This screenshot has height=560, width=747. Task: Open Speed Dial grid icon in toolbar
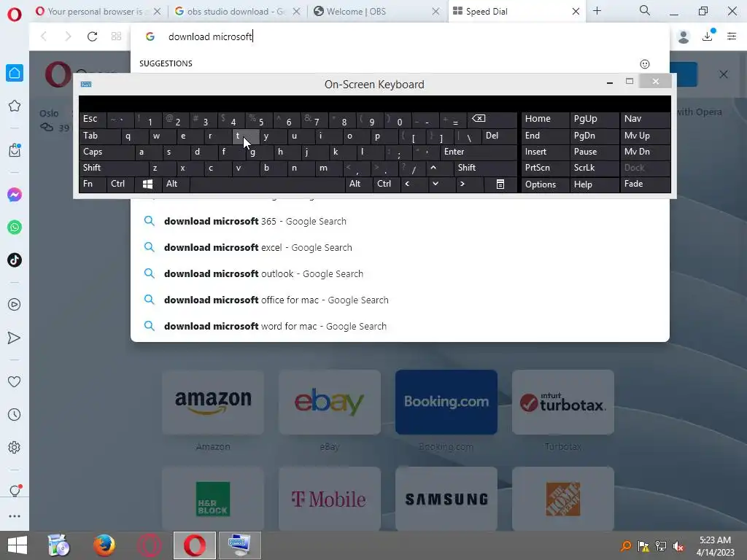[116, 36]
